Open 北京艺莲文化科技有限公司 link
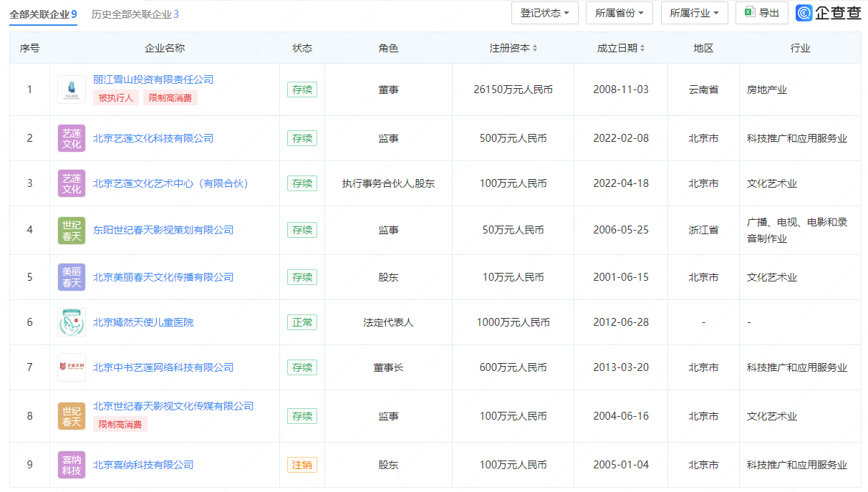The width and height of the screenshot is (868, 492). point(153,138)
